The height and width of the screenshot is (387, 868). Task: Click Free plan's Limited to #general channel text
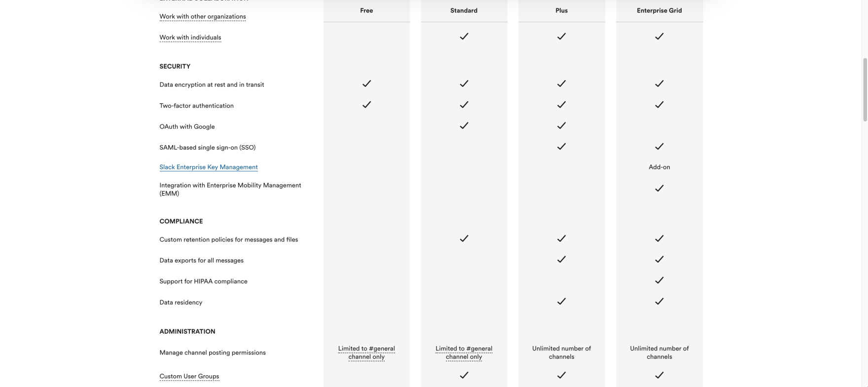pyautogui.click(x=366, y=352)
